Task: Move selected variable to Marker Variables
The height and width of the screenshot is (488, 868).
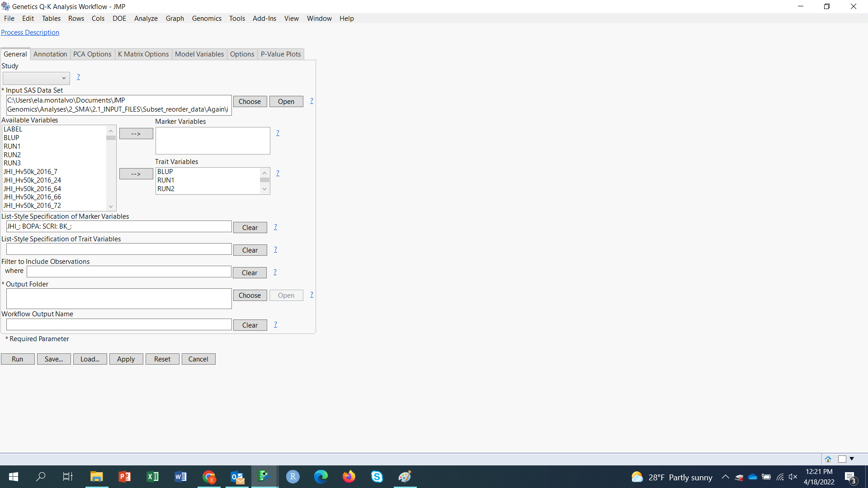Action: coord(136,134)
